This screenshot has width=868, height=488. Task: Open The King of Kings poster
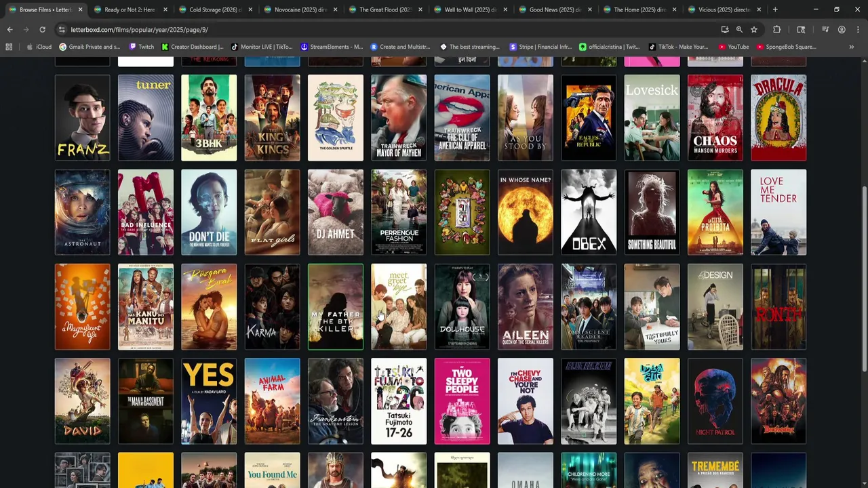coord(272,118)
